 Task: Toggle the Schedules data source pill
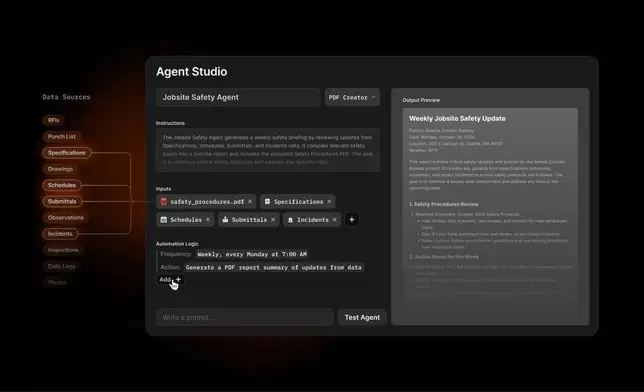pyautogui.click(x=62, y=185)
